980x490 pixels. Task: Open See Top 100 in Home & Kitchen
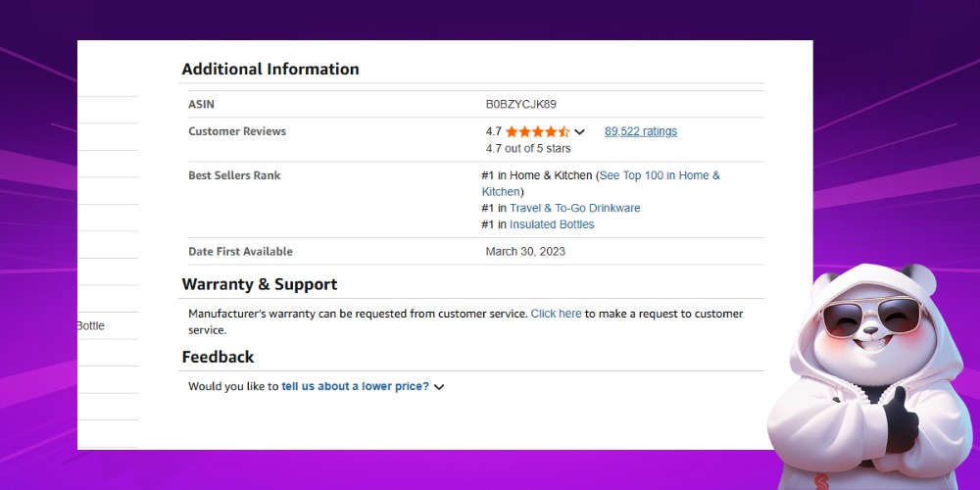click(x=659, y=175)
